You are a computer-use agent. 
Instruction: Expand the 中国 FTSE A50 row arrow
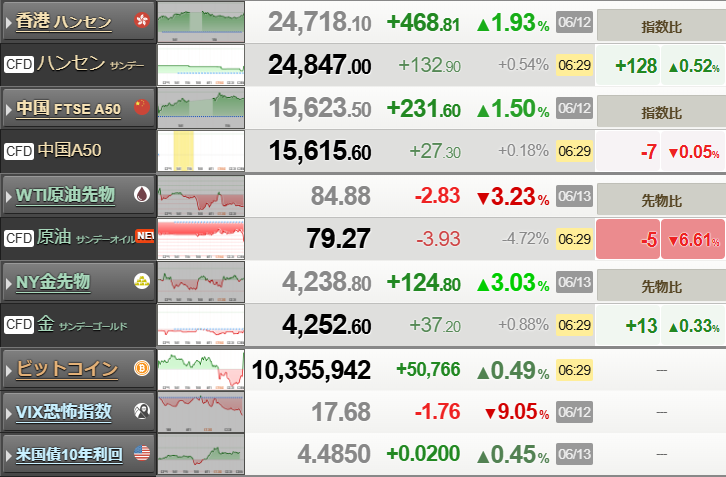(8, 109)
